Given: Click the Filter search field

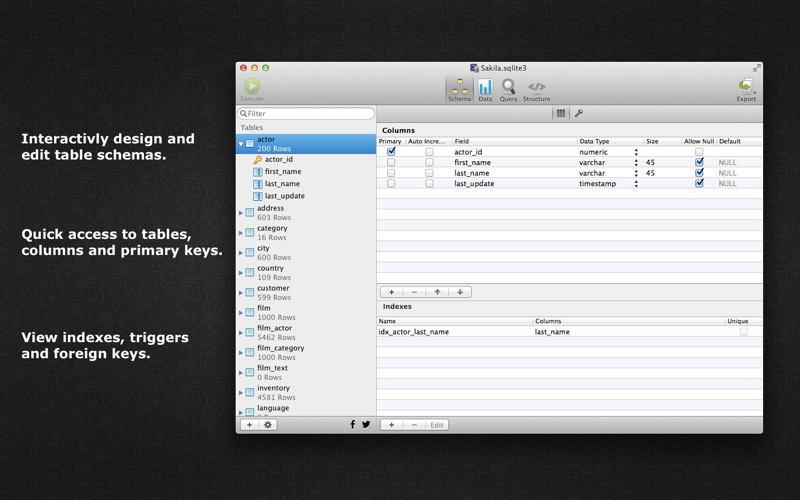Looking at the screenshot, I should tap(306, 113).
